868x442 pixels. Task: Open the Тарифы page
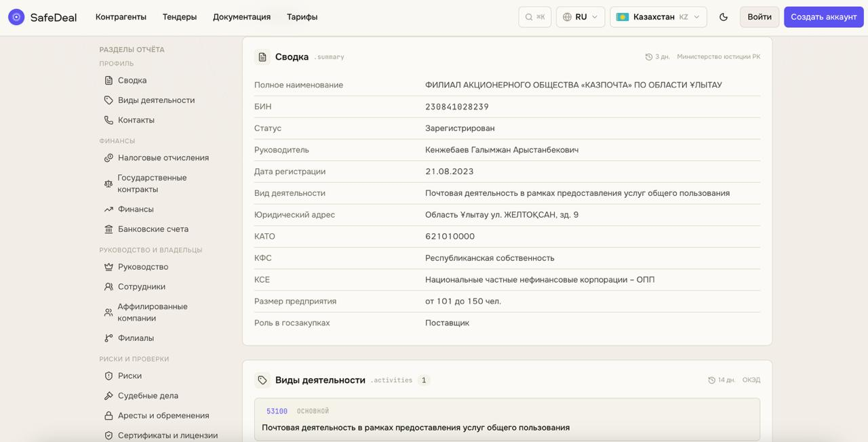click(x=302, y=17)
